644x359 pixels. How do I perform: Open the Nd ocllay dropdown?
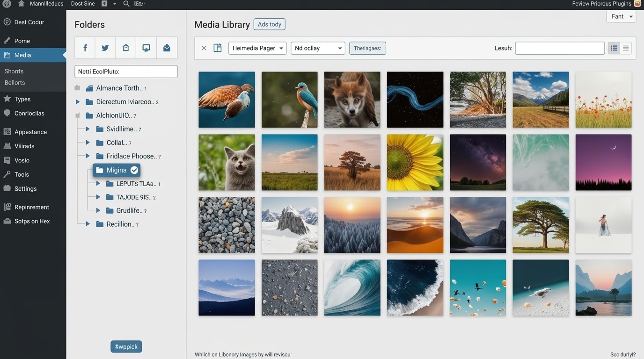[318, 48]
